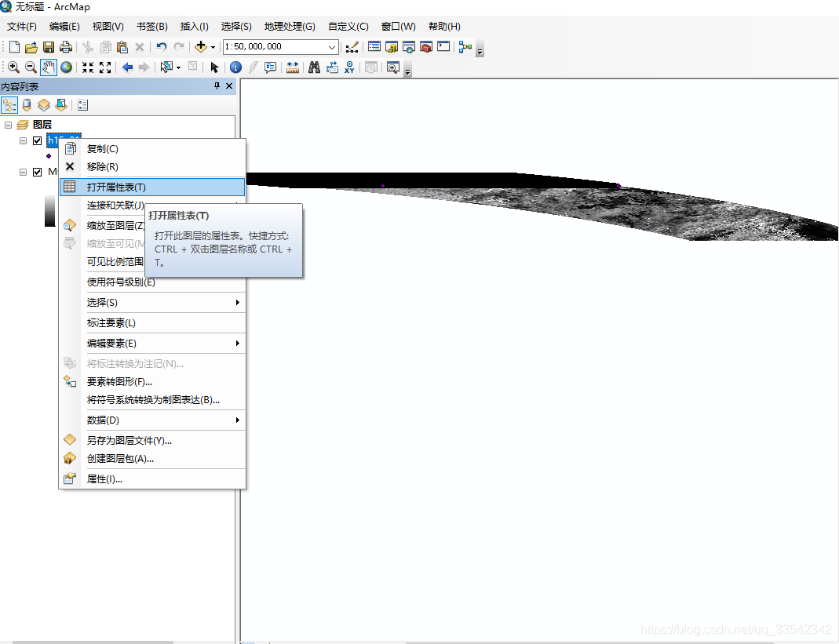Viewport: 839px width, 644px height.
Task: Choose 另存为图层文件(Y)...
Action: 152,441
